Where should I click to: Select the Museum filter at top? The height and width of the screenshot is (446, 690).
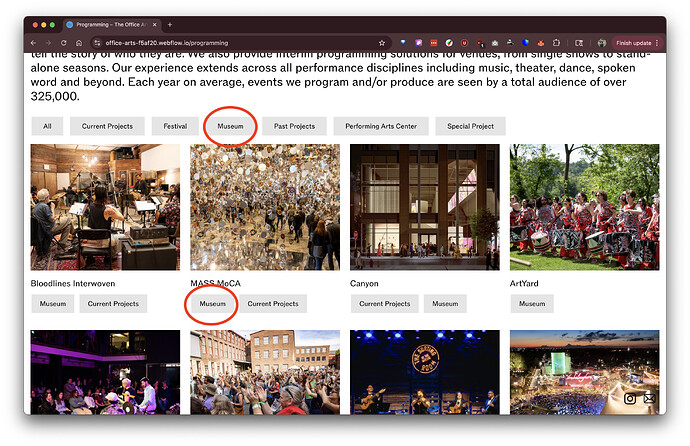pos(230,126)
